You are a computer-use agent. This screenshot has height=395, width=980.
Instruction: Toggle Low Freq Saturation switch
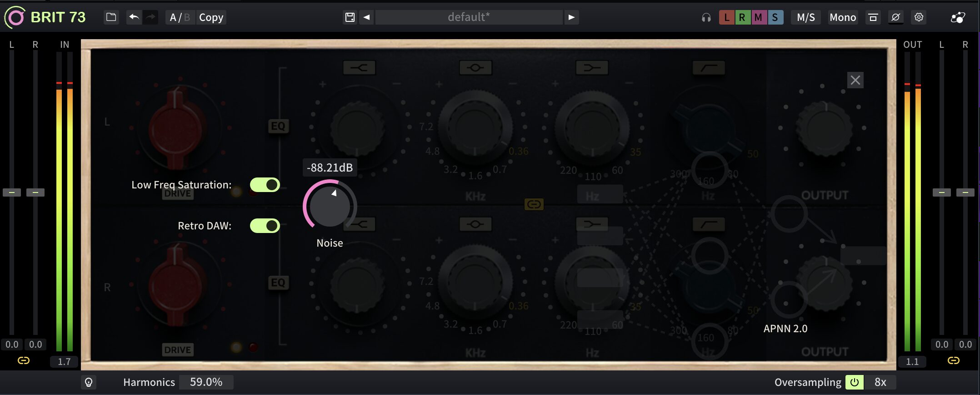coord(265,185)
